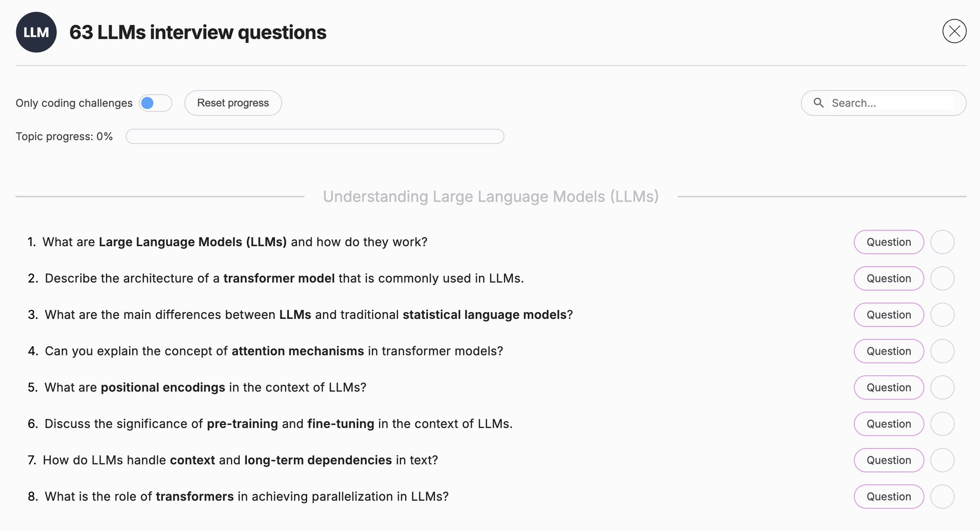Screen dimensions: 980x531
Task: Open Question button for long-term dependencies
Action: pyautogui.click(x=889, y=460)
